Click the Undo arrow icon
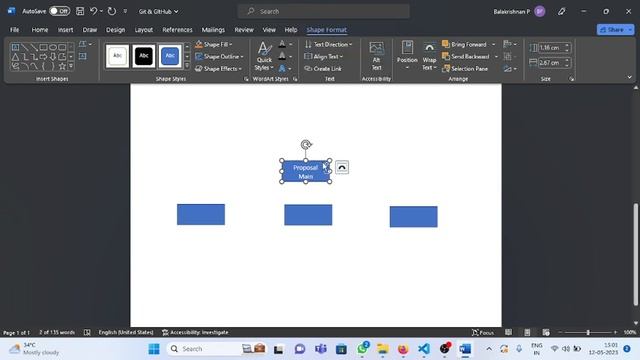The image size is (640, 360). (x=93, y=11)
